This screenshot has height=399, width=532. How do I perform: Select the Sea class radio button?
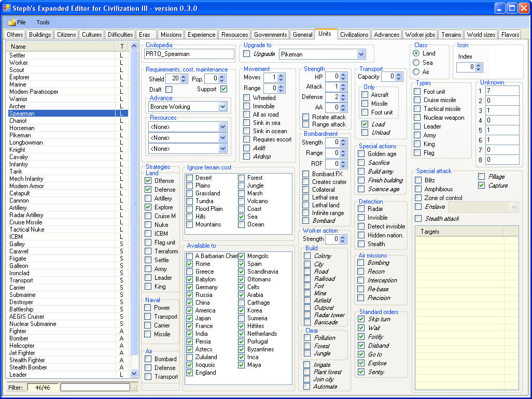[x=416, y=63]
